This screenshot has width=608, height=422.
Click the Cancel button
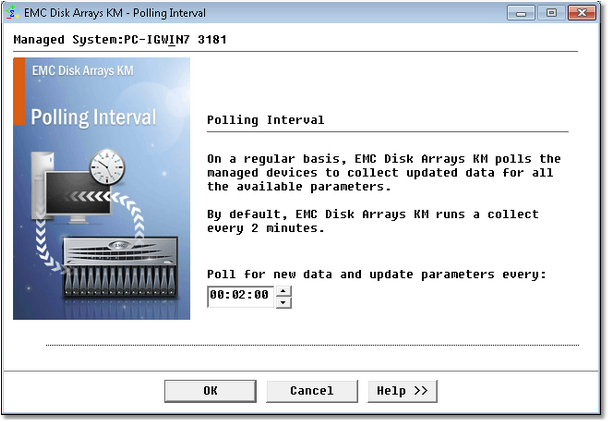point(312,391)
